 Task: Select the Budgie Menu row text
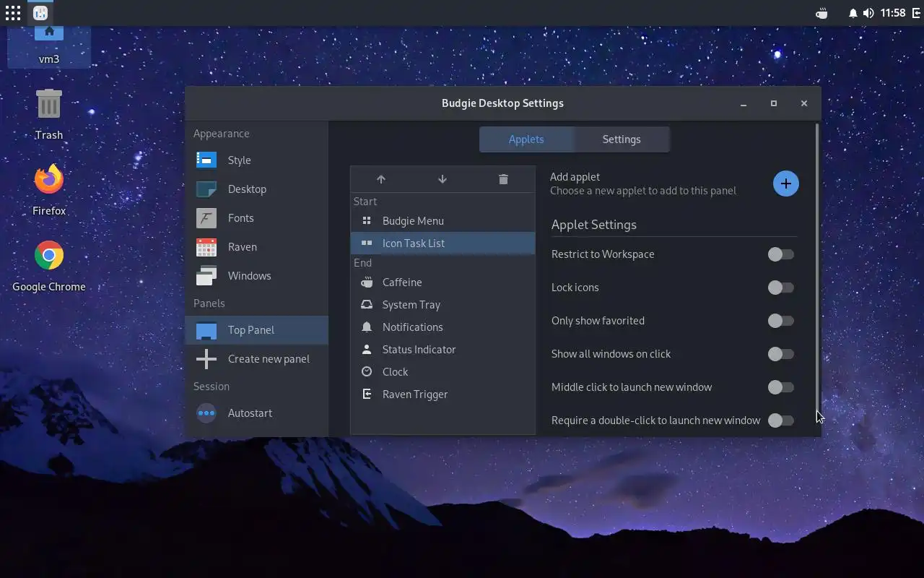click(413, 221)
